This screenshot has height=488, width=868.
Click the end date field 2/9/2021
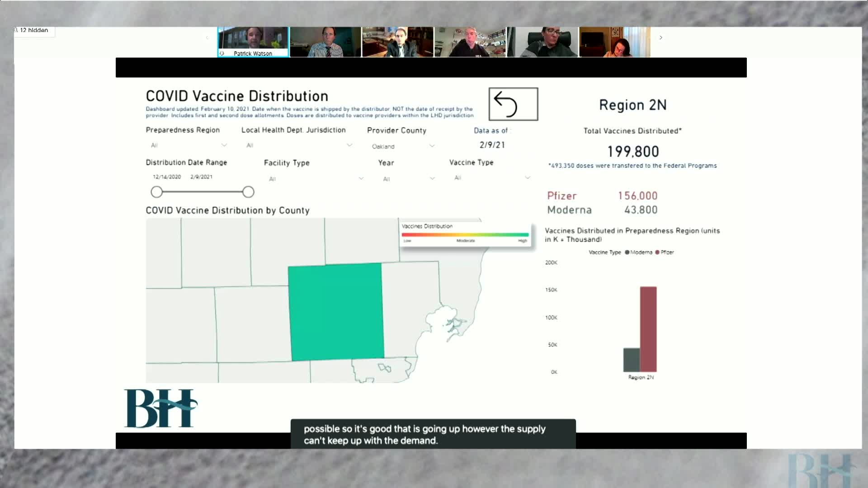[x=201, y=177]
